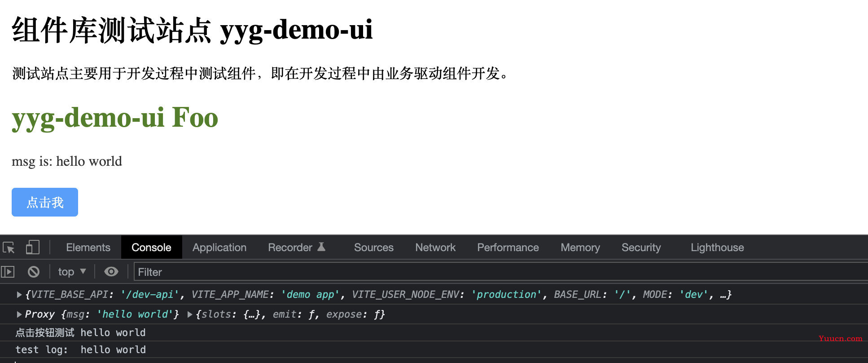Click the Recorder flask icon
The height and width of the screenshot is (363, 868).
point(321,247)
